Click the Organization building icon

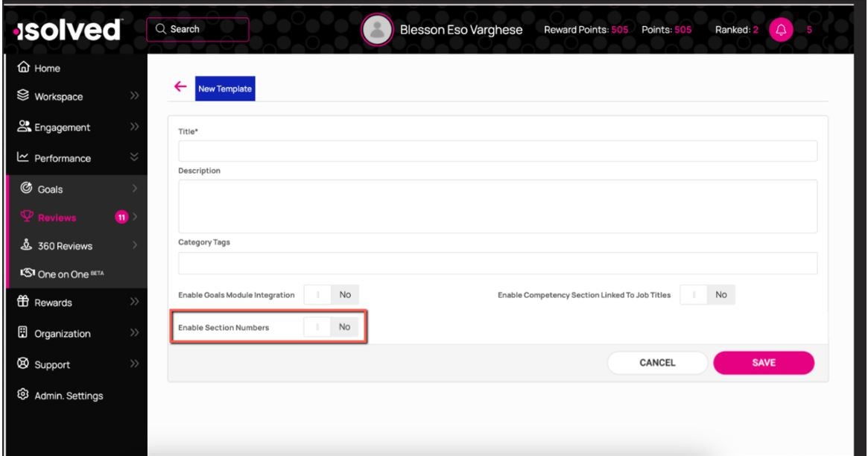tap(22, 332)
